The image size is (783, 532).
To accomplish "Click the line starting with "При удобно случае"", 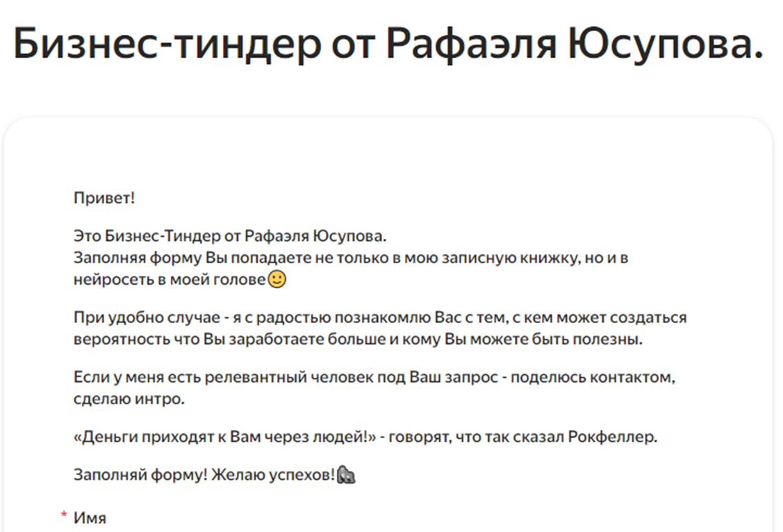I will click(380, 318).
